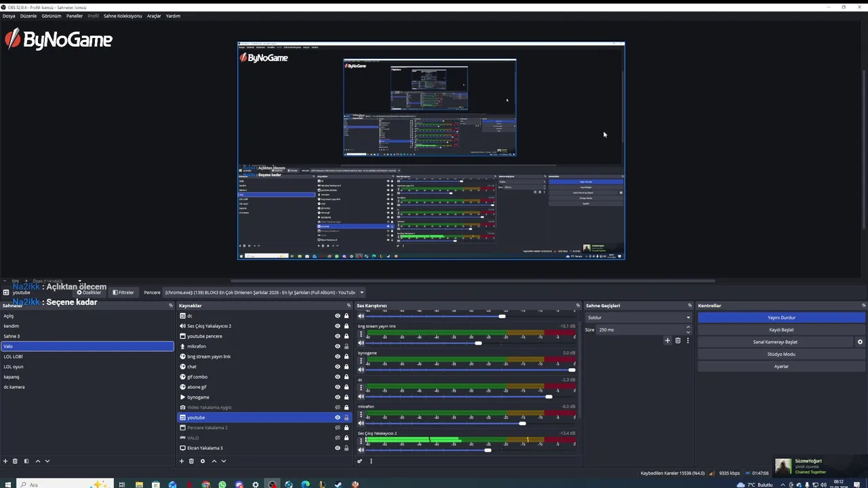Viewport: 868px width, 488px height.
Task: Adjust the Ses Çıkış Yakalayıcısı 2 volume slider
Action: pos(488,450)
